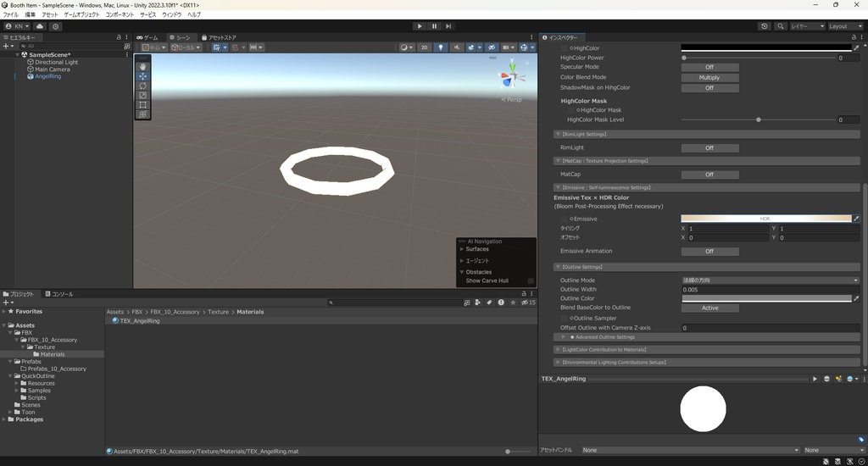
Task: Toggle Specular Mode Off button
Action: (x=709, y=67)
